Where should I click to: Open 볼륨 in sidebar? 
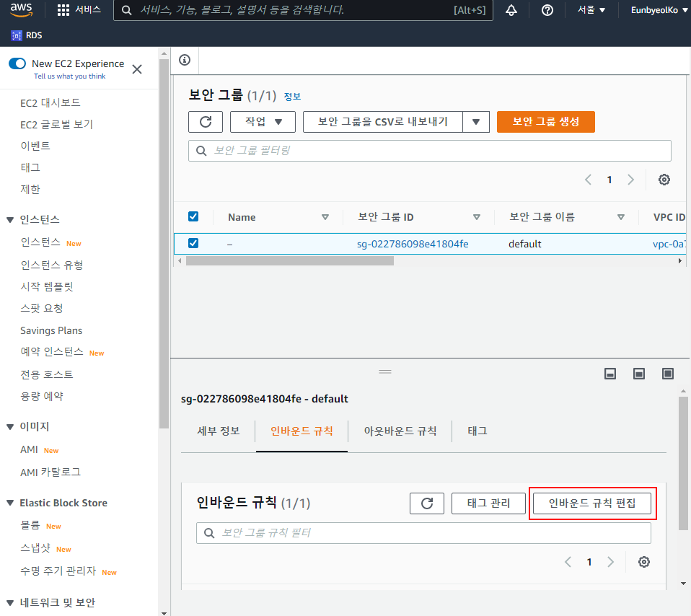pos(30,525)
